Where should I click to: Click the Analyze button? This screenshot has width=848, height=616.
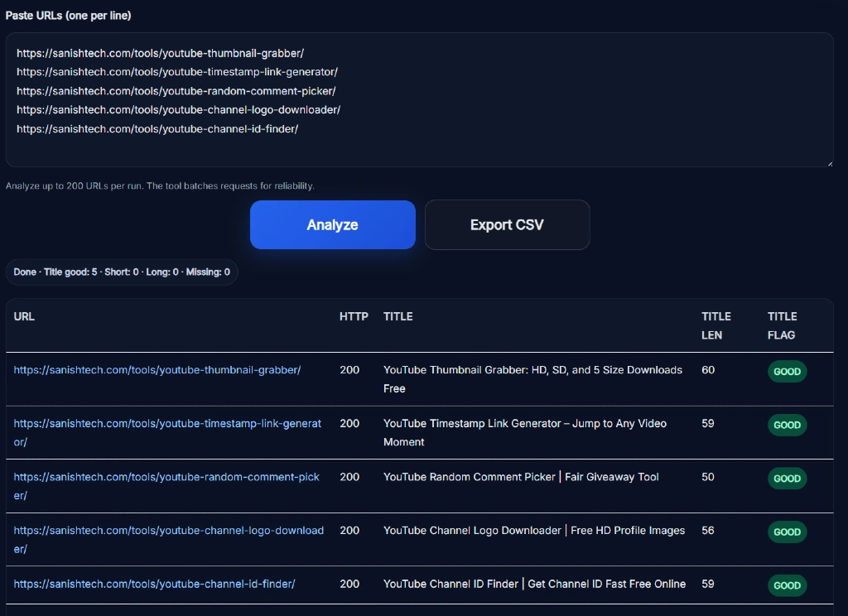332,224
